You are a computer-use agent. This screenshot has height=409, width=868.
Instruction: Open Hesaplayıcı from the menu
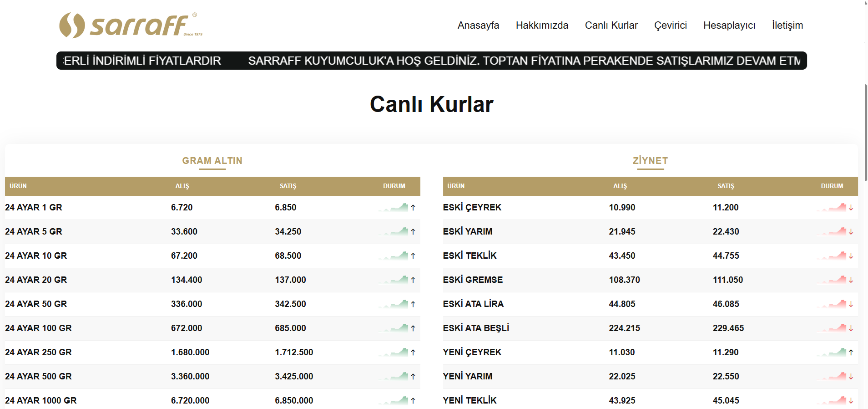(729, 26)
